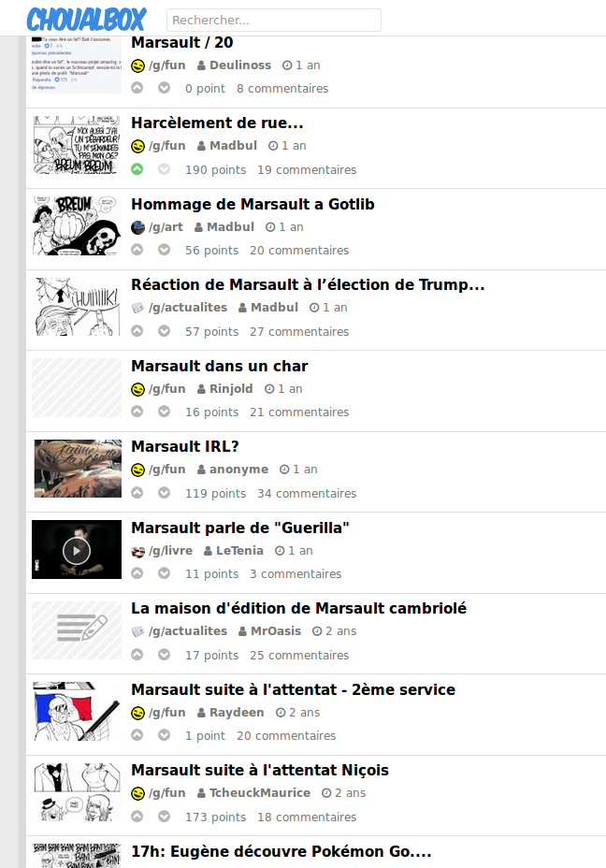Image resolution: width=606 pixels, height=868 pixels.
Task: Play the Marsault parle de Guerilla video thumbnail
Action: coord(77,550)
